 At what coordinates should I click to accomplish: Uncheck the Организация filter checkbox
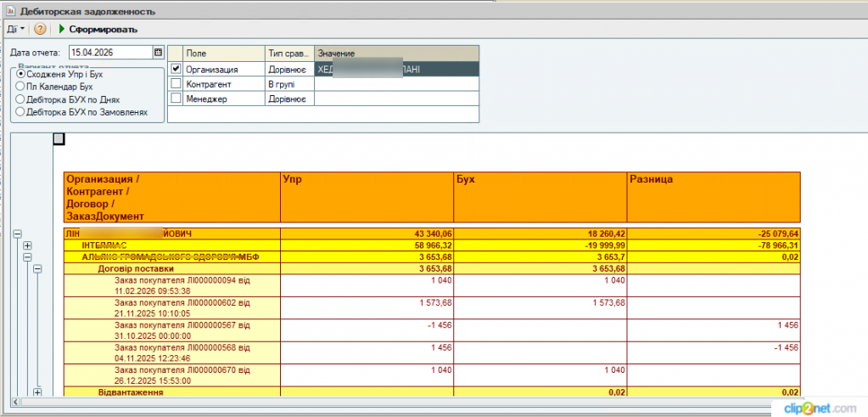click(176, 70)
